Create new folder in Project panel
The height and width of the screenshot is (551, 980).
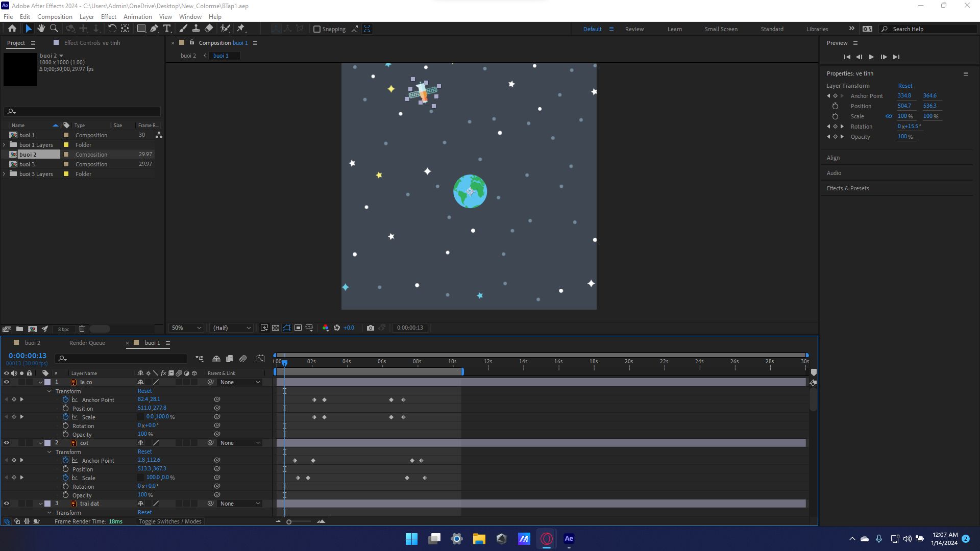[x=19, y=329]
